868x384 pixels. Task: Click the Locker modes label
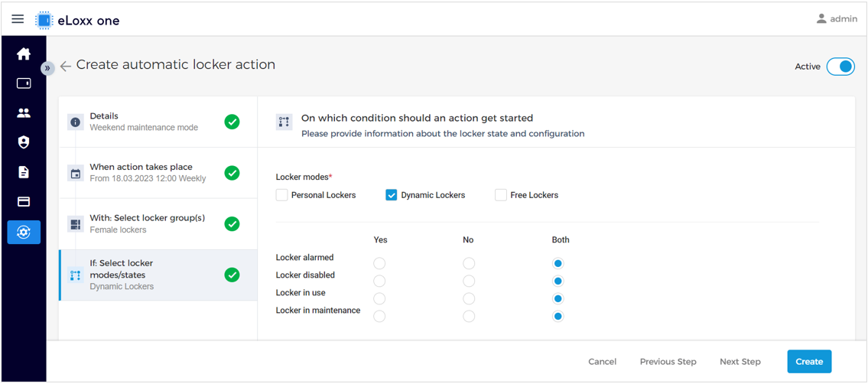[x=304, y=177]
